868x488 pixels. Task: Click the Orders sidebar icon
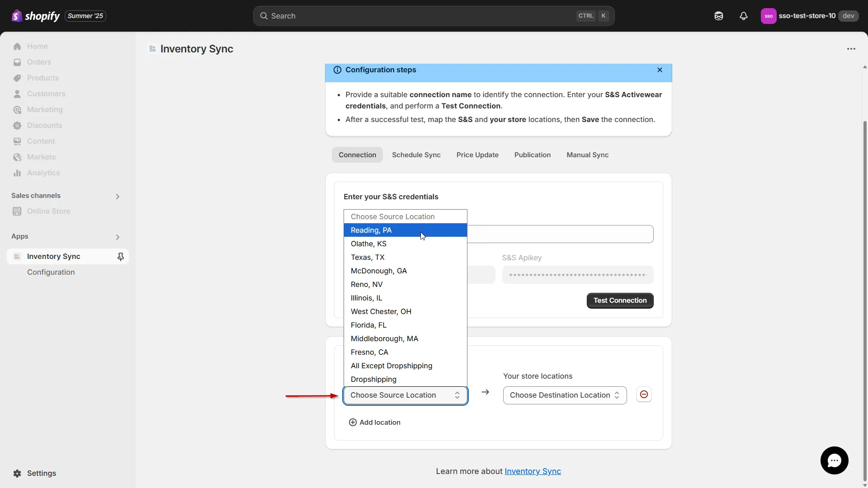pos(17,62)
